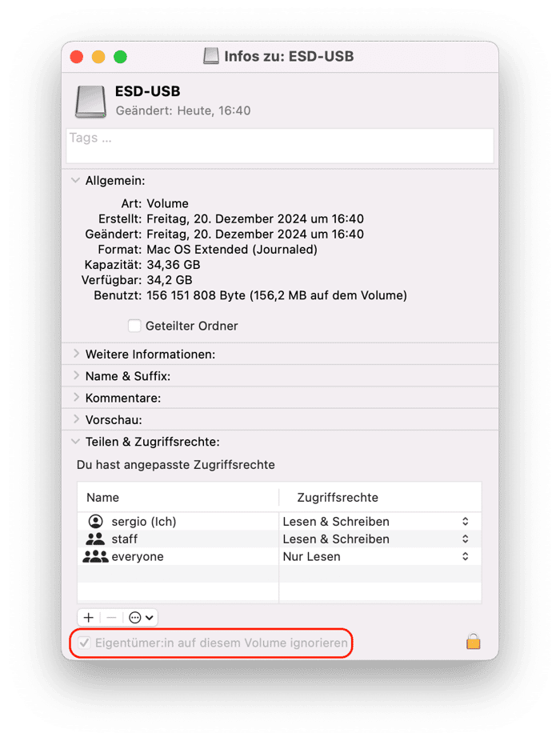Open permission dropdown for sergio (Ich)
This screenshot has width=560, height=741.
tap(465, 521)
